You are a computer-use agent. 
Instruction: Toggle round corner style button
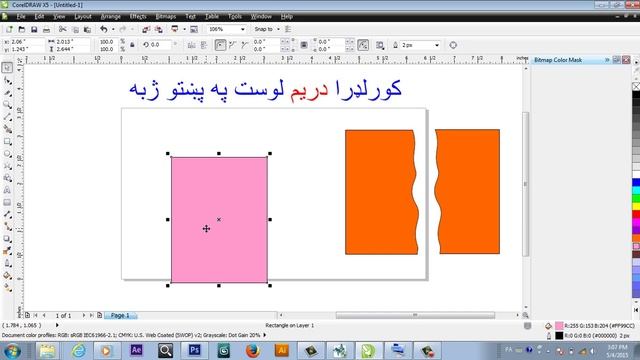tap(220, 45)
